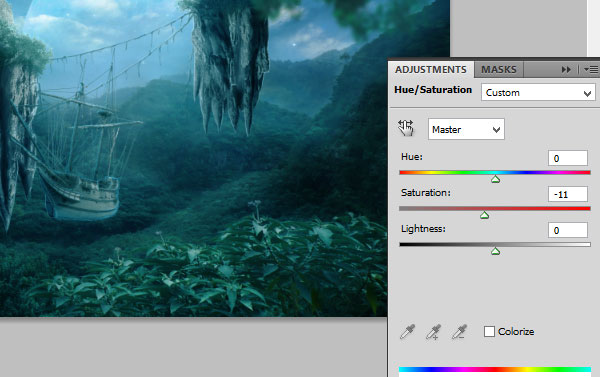Screen dimensions: 600x377
Task: Click the Saturation value field showing -11
Action: pos(568,194)
